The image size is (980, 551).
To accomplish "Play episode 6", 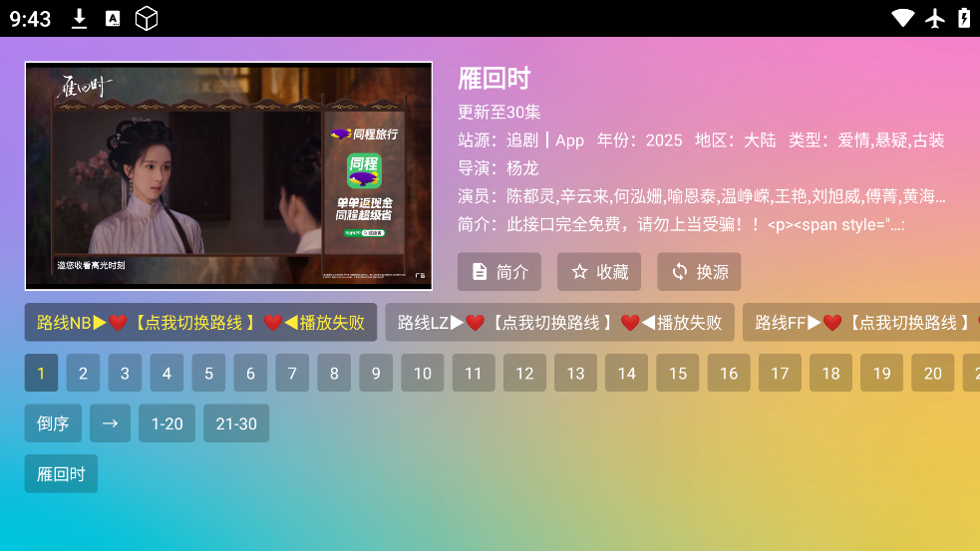I will click(250, 373).
